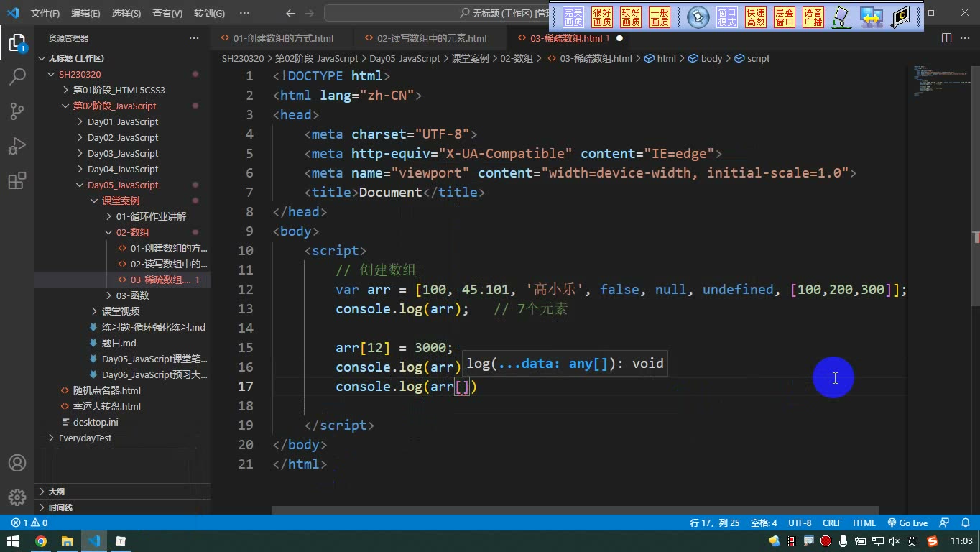
Task: Open the Search view in activity bar
Action: 17,76
